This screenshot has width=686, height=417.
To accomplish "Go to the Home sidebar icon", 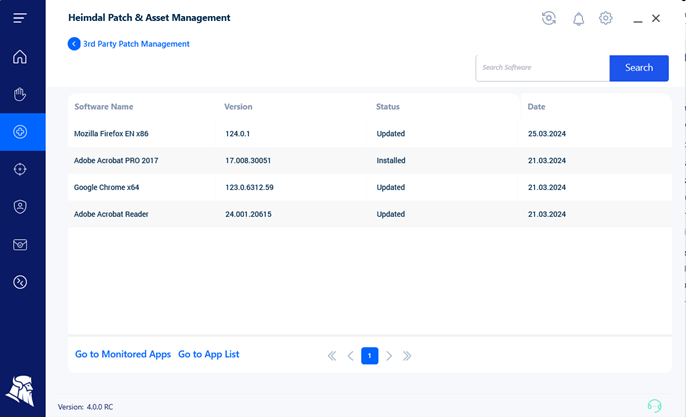I will point(20,57).
